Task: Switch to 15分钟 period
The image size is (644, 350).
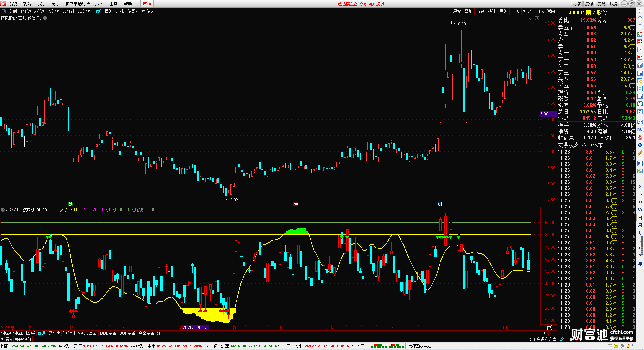Action: [53, 11]
